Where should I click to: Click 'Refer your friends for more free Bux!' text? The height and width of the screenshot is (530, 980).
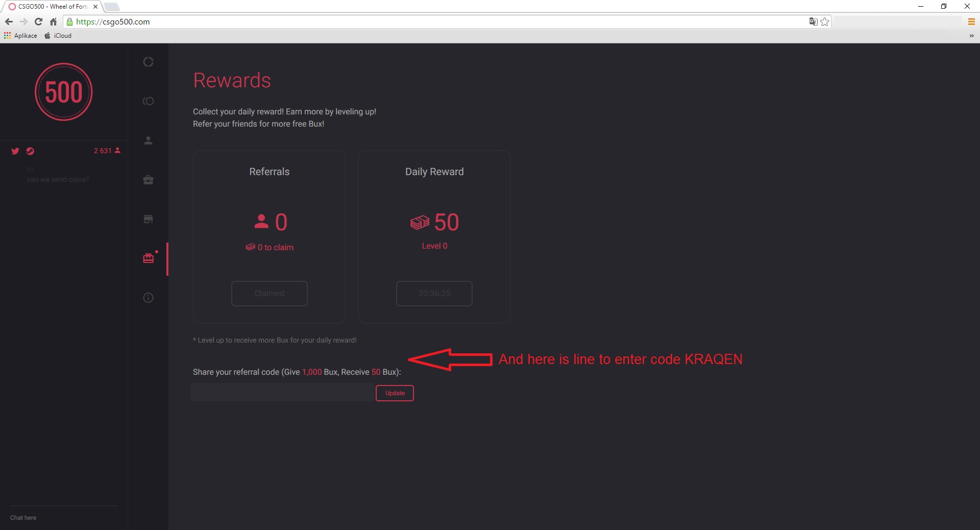(x=258, y=124)
